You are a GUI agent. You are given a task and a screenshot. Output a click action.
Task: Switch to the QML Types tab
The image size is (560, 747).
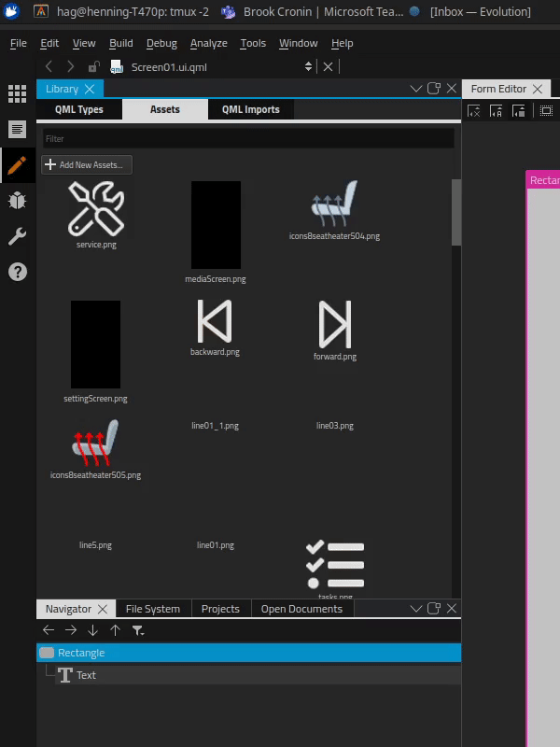point(79,109)
